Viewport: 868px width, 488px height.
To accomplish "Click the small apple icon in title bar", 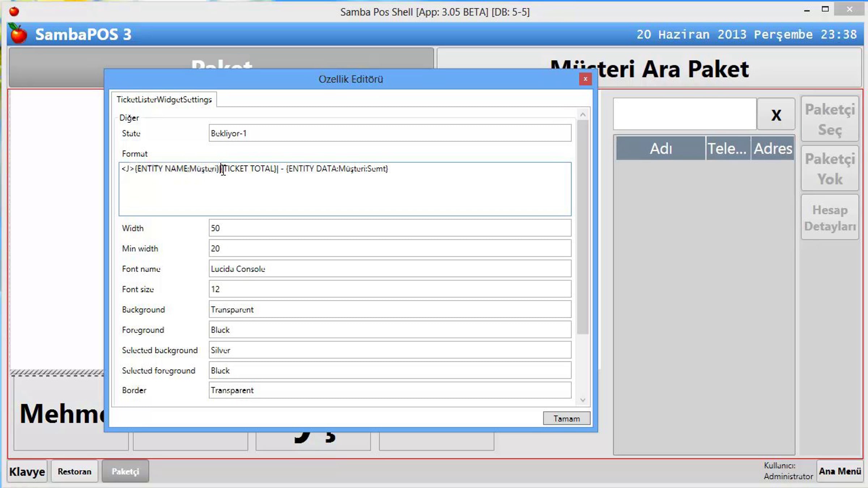I will pos(14,12).
